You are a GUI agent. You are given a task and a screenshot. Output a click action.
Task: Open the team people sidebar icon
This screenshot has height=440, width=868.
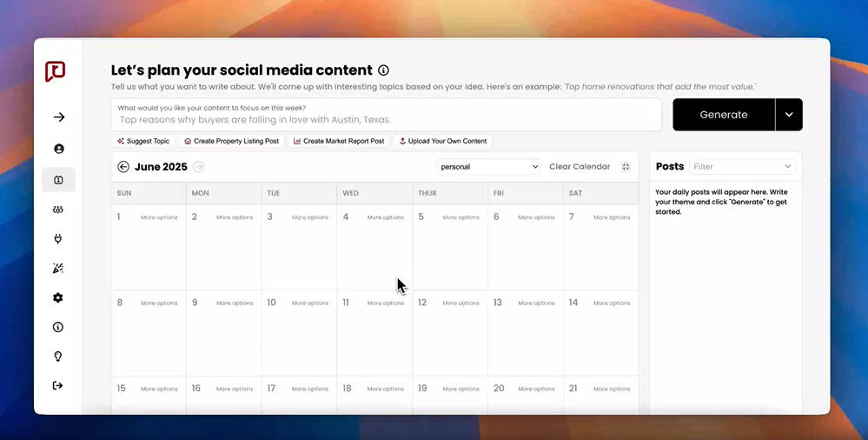(58, 210)
